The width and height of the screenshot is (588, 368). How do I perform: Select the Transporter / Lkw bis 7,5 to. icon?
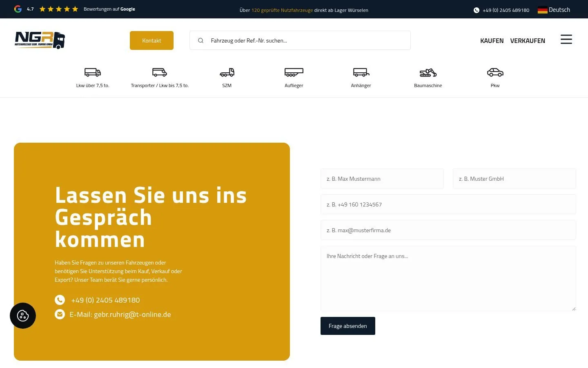(160, 72)
